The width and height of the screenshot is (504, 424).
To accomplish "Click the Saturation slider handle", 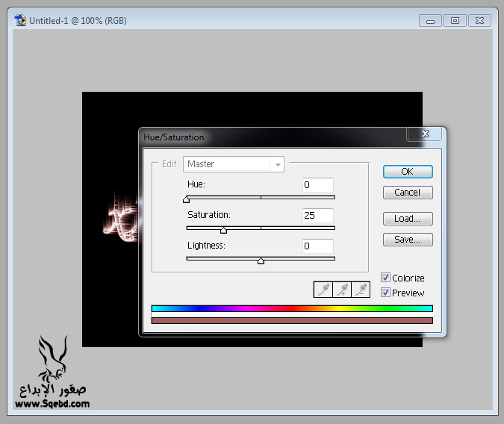I will click(x=223, y=230).
